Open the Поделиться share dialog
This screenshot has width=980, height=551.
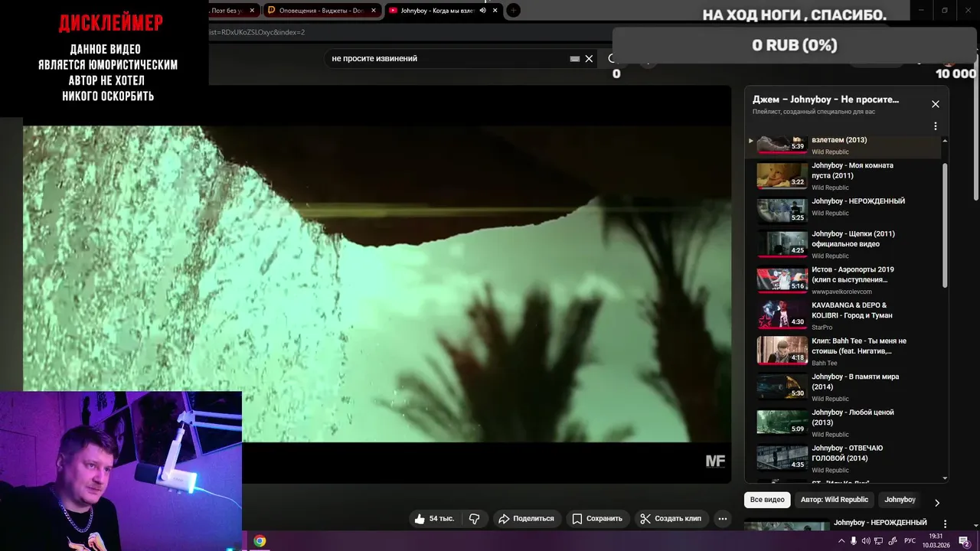(x=526, y=519)
